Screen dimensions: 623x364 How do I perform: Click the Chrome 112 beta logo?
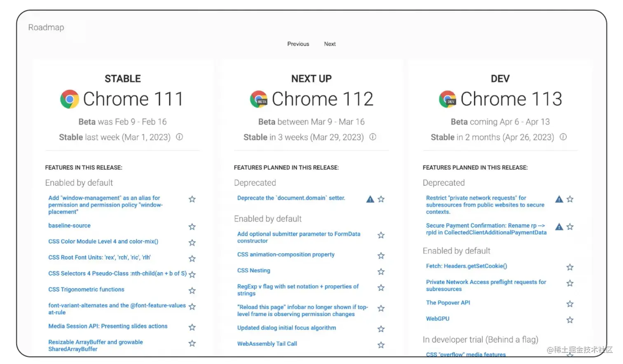[x=259, y=99]
